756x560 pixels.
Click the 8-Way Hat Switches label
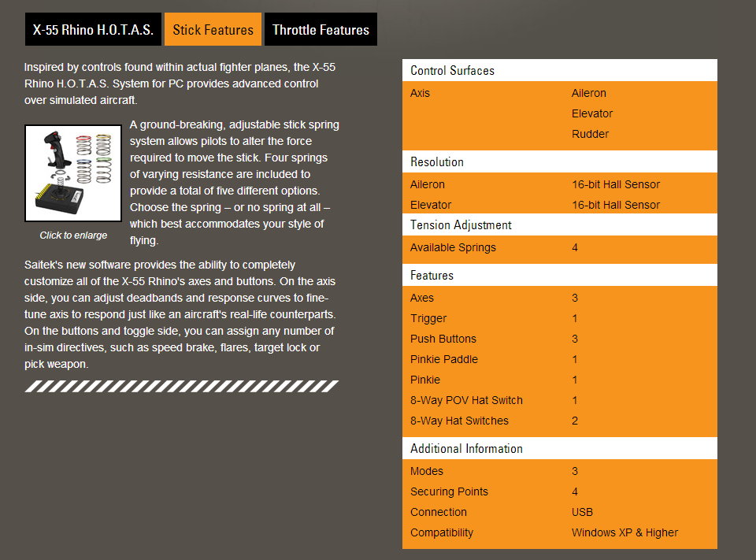(x=459, y=421)
